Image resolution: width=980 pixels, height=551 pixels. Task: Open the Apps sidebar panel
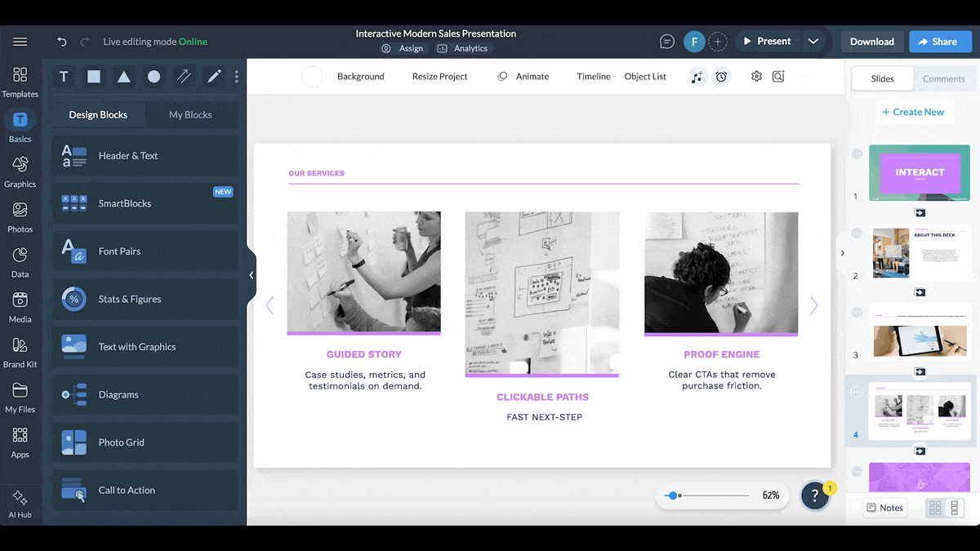tap(20, 442)
